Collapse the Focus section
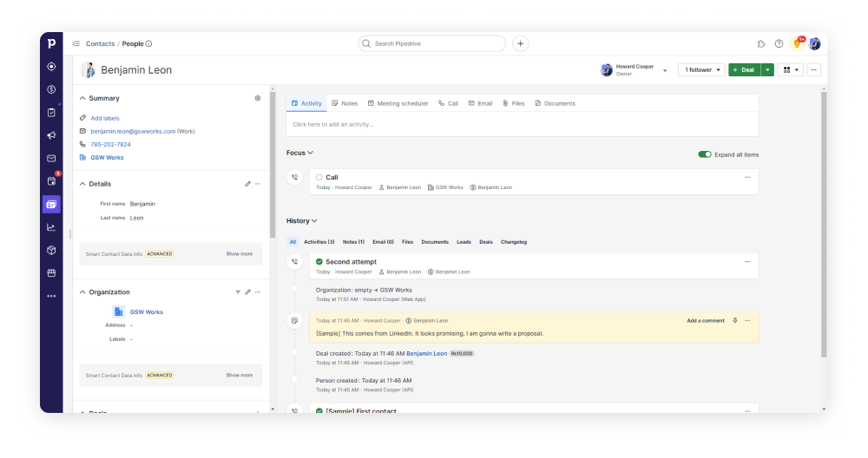Image resolution: width=868 pixels, height=458 pixels. [x=299, y=153]
